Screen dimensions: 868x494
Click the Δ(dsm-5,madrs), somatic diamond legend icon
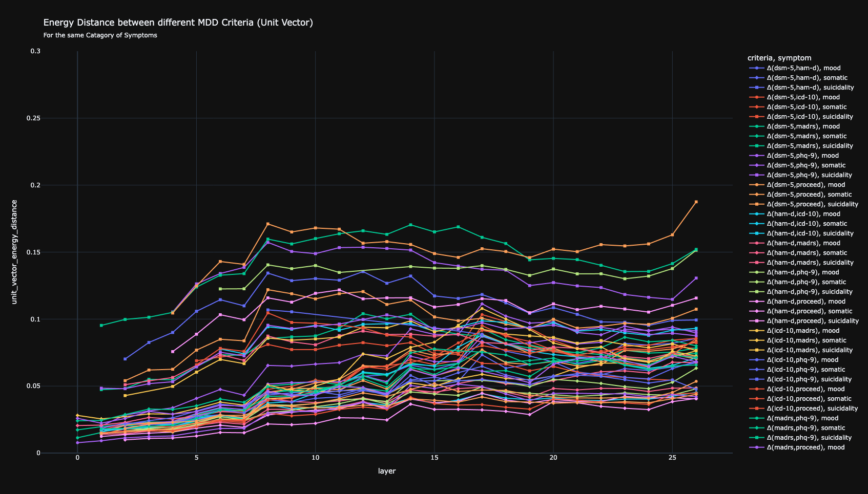pos(756,136)
